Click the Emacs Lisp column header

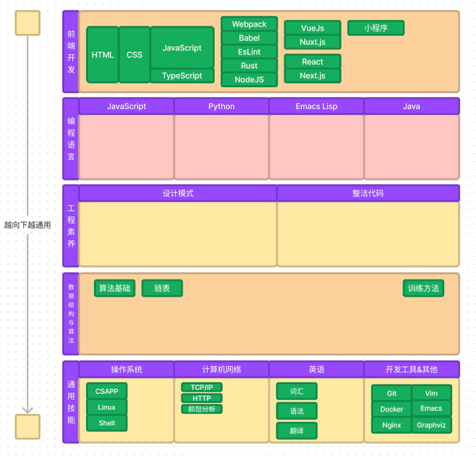(x=316, y=106)
